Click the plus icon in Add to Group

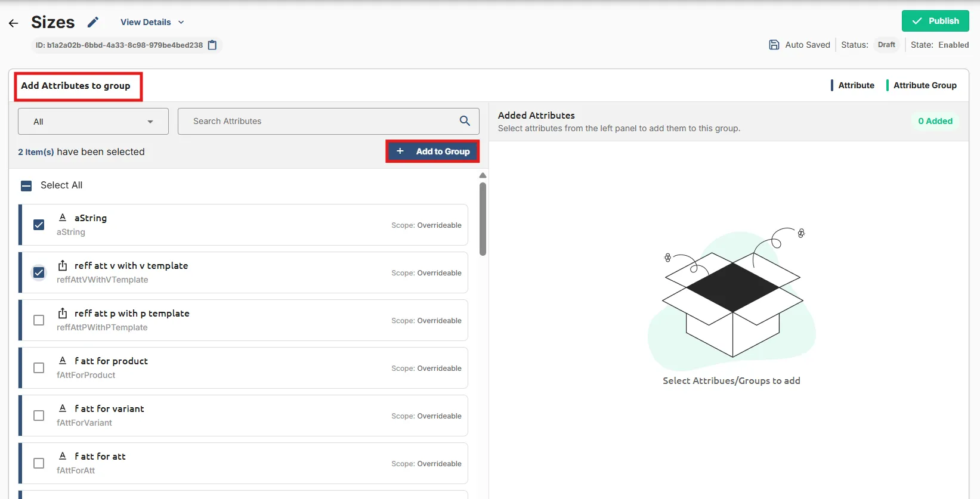point(400,151)
